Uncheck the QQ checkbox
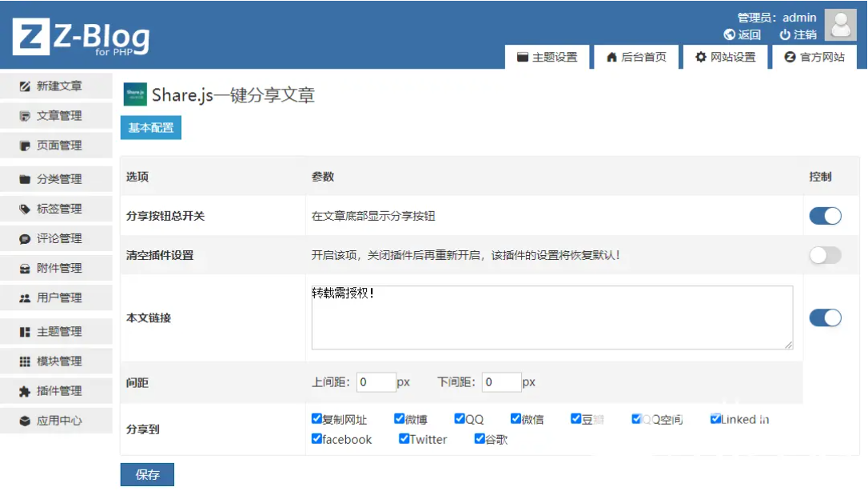868x495 pixels. tap(460, 418)
